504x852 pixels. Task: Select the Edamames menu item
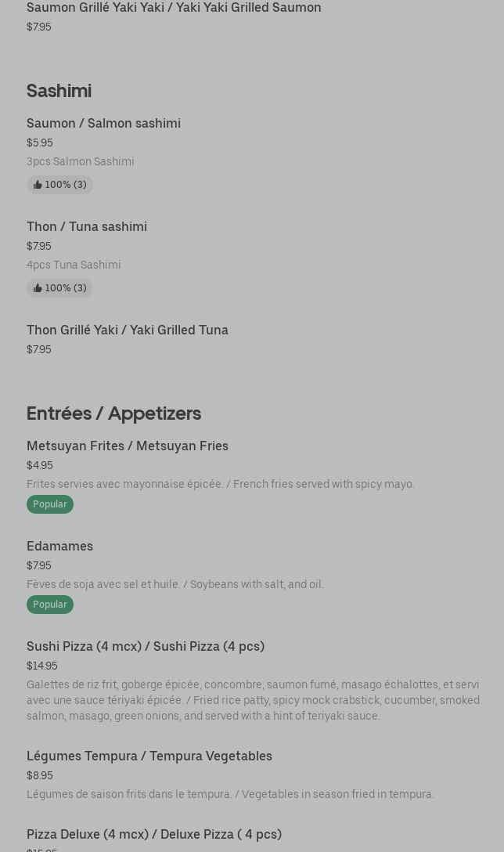(x=59, y=546)
